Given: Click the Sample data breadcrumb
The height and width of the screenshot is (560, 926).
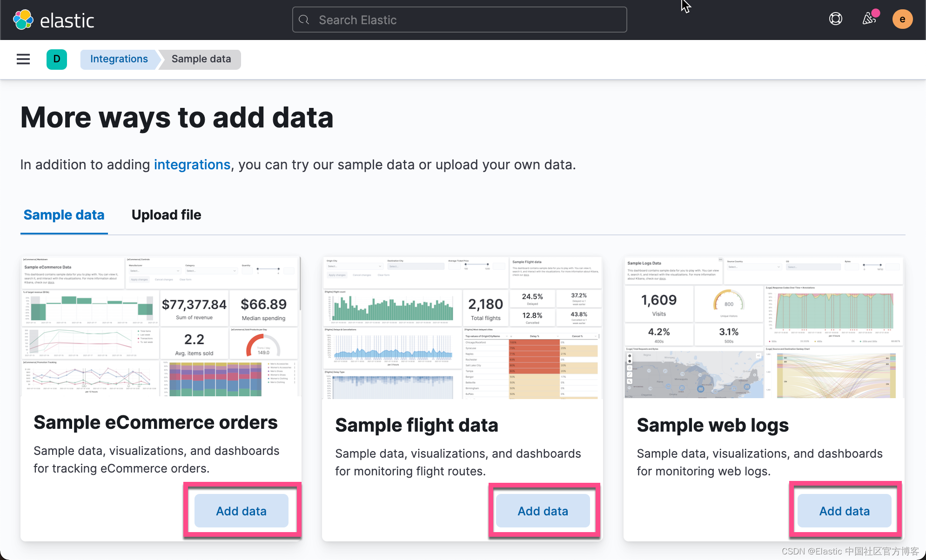Looking at the screenshot, I should [201, 59].
